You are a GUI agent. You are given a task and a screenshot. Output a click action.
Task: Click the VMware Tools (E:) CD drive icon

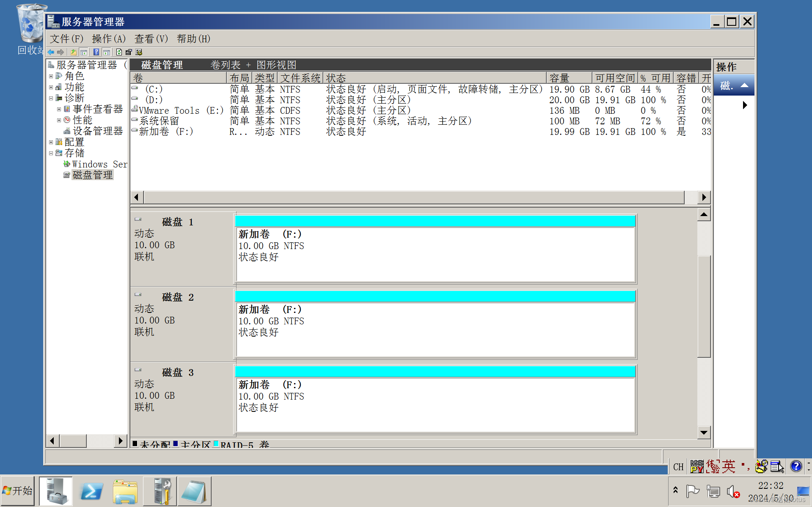pos(135,110)
